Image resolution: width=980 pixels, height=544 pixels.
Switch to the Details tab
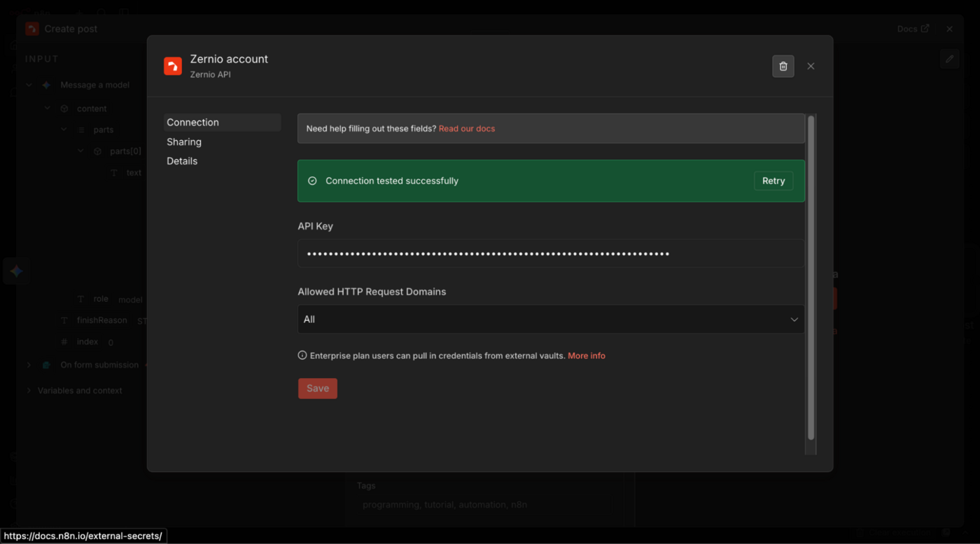pyautogui.click(x=182, y=161)
